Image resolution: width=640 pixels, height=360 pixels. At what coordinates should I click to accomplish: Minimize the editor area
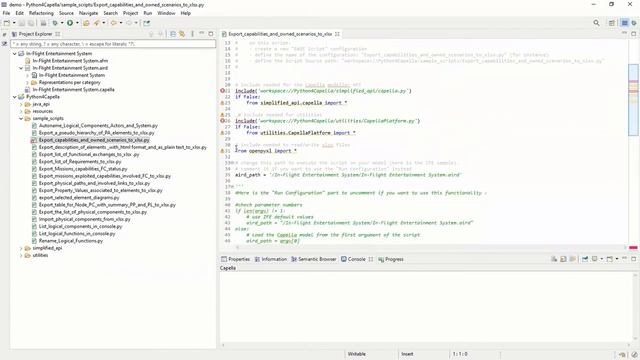coord(624,33)
